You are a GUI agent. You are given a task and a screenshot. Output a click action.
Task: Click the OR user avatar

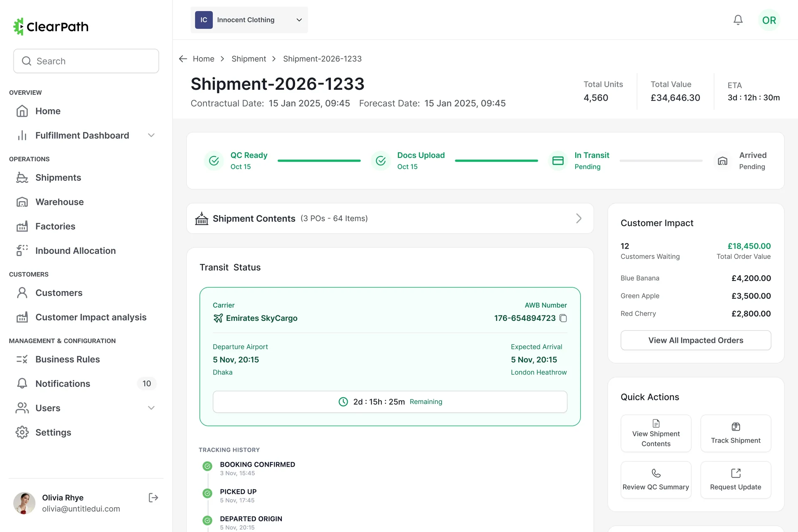pos(769,20)
